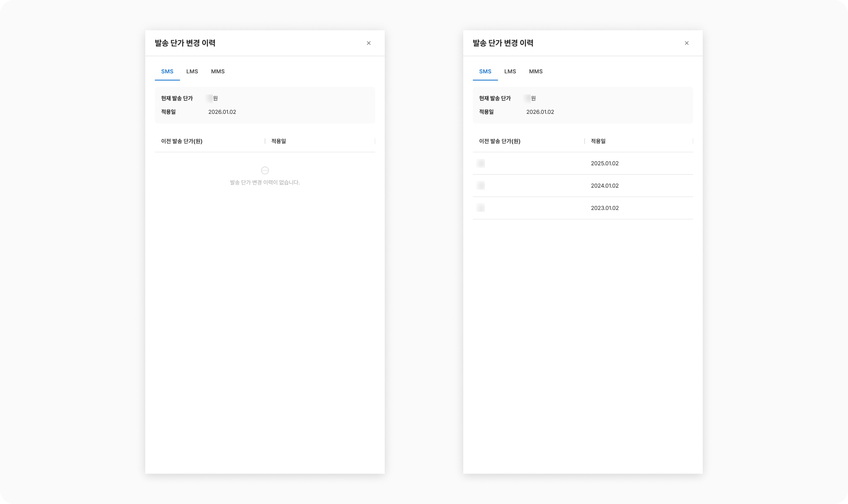Viewport: 848px width, 504px height.
Task: Click 발송 단가 변경 이력이 없습니다 message
Action: 265,183
